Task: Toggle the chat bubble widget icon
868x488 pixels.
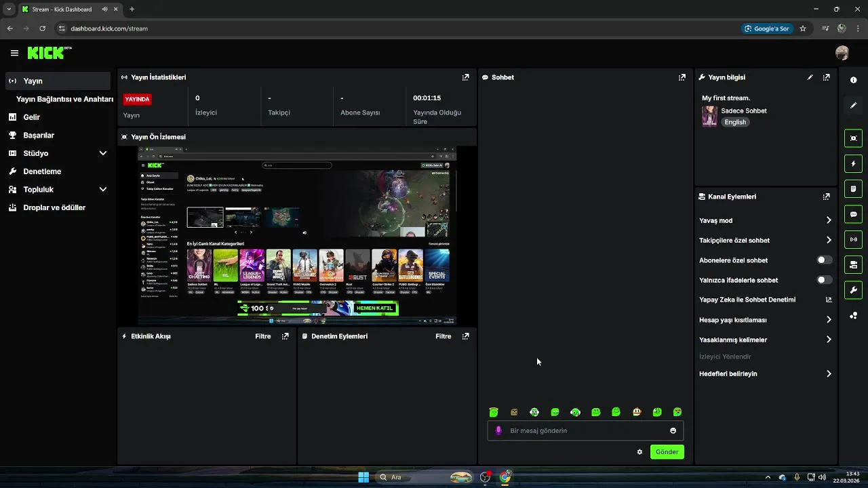Action: point(853,213)
